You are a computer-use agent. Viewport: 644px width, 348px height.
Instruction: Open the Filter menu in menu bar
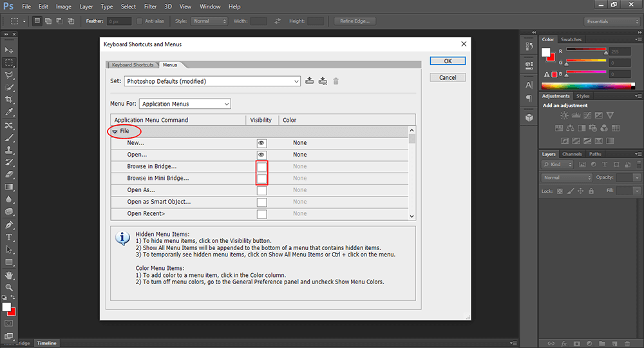click(x=150, y=6)
